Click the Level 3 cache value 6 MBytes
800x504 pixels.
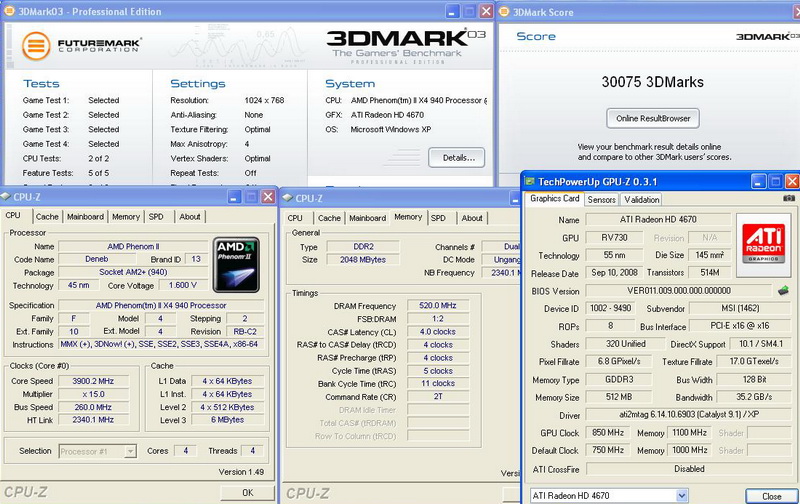(228, 420)
